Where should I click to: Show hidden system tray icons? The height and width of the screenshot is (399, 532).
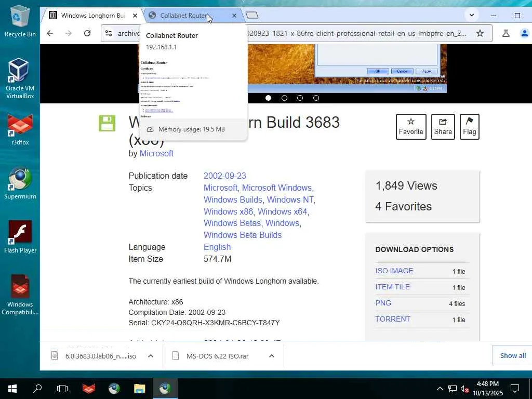click(x=440, y=389)
